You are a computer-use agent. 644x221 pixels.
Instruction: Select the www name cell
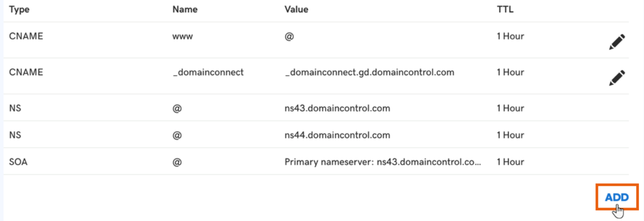click(x=183, y=37)
